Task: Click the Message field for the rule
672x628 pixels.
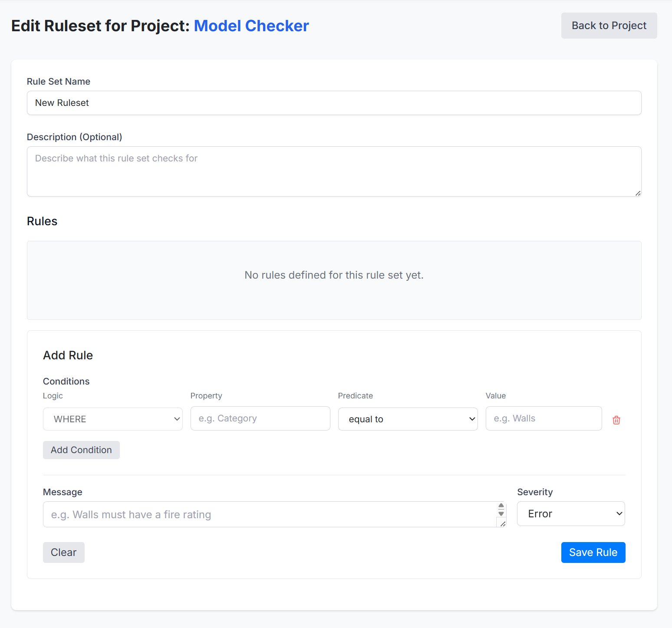Action: (269, 514)
